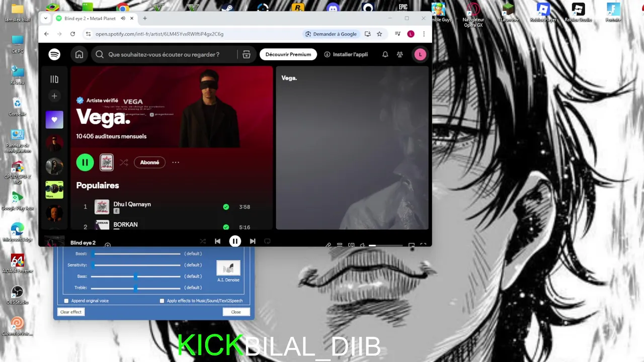Open the Vega. now playing panel title

[x=289, y=78]
